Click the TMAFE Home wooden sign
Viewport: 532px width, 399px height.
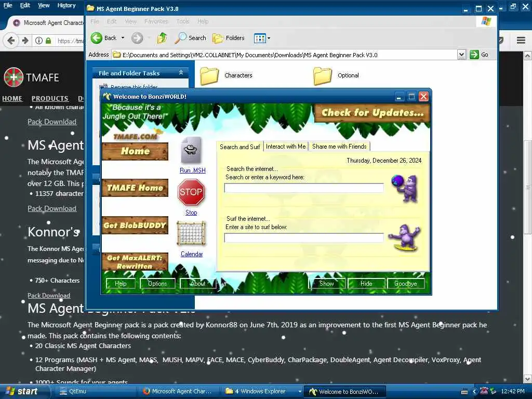(x=135, y=188)
